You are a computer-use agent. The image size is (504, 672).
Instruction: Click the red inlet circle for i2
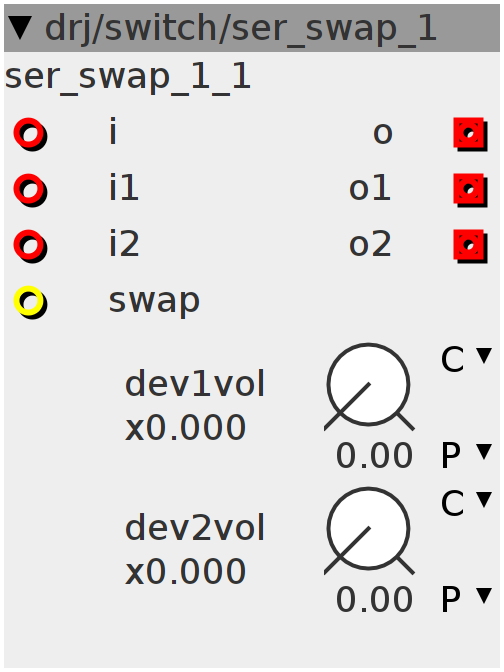click(30, 246)
